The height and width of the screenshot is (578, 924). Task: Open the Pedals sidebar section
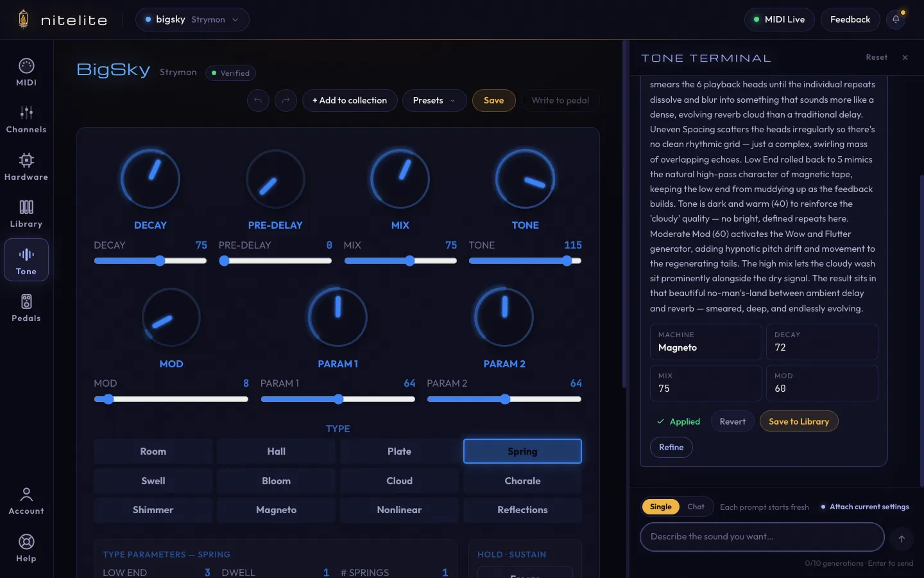(26, 308)
